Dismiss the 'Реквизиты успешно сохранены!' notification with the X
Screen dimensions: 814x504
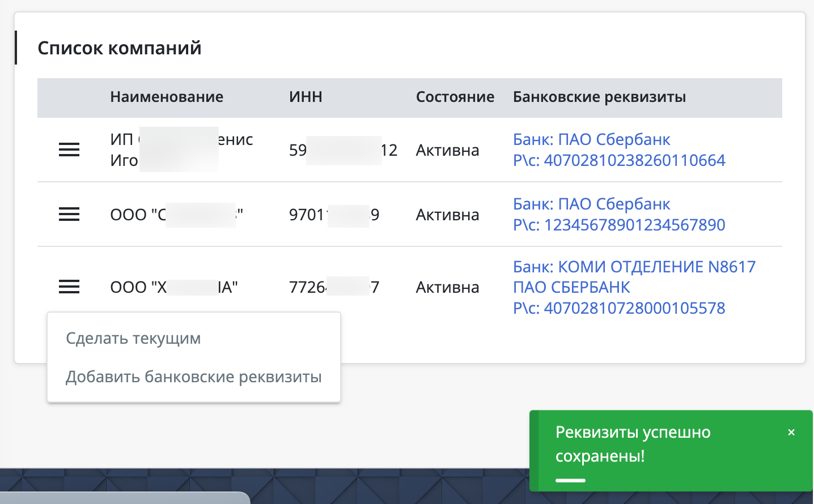tap(791, 433)
